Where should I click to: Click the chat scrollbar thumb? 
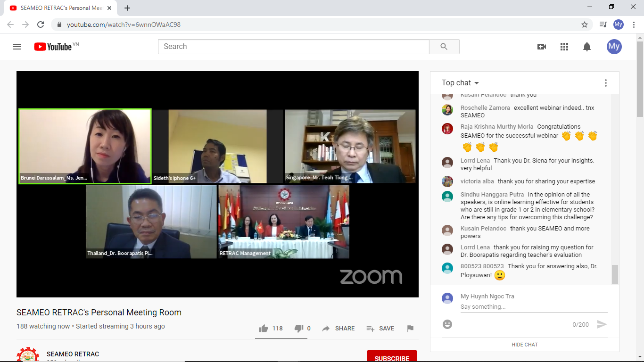(614, 274)
